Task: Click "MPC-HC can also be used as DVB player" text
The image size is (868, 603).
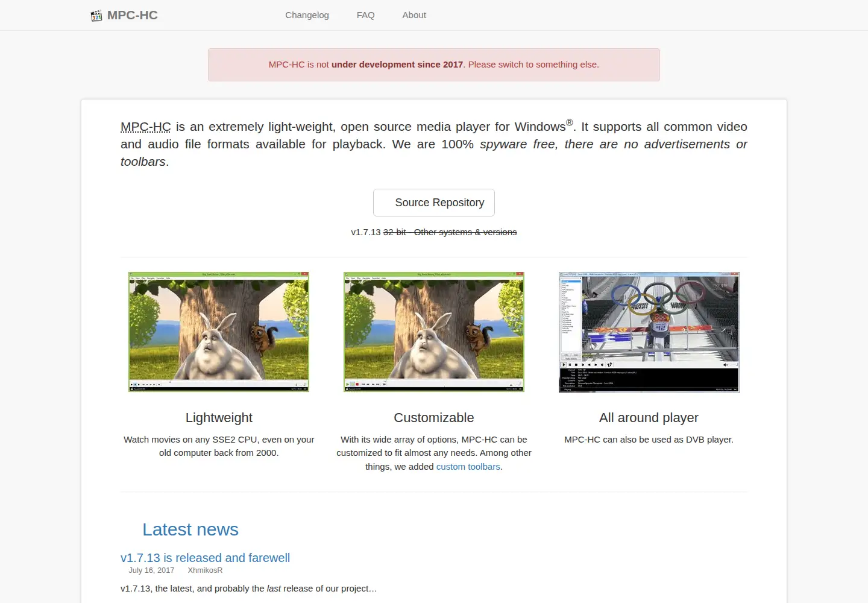Action: click(649, 440)
